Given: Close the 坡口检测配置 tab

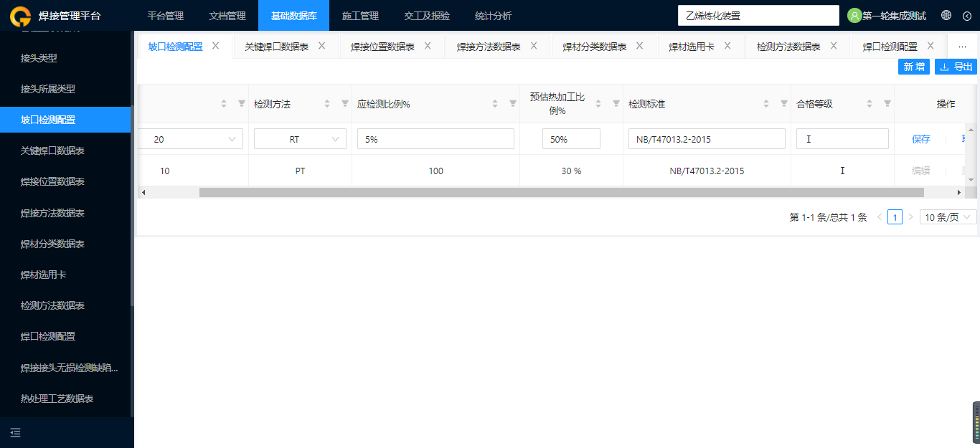Looking at the screenshot, I should click(215, 46).
